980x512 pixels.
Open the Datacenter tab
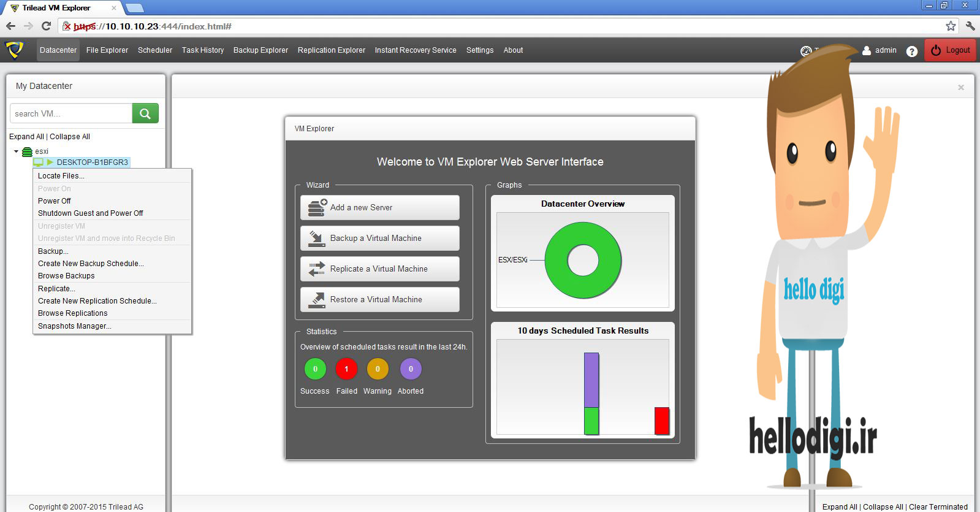[x=58, y=50]
